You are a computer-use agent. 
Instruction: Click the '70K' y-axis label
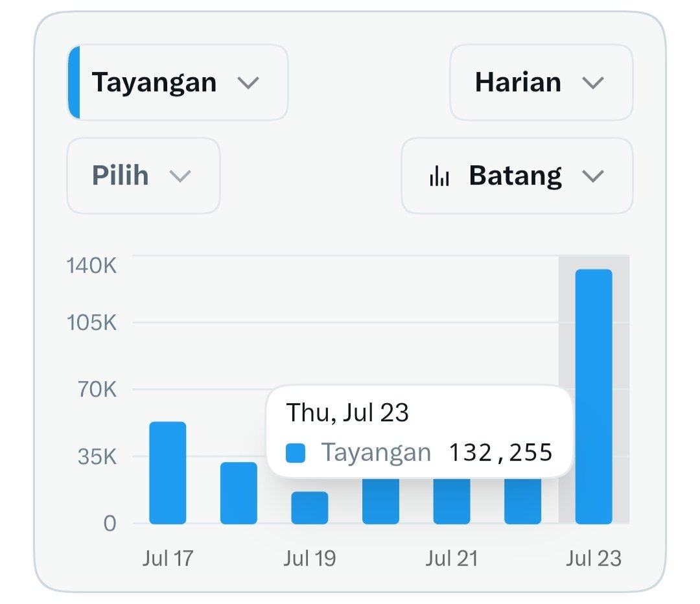tap(97, 389)
